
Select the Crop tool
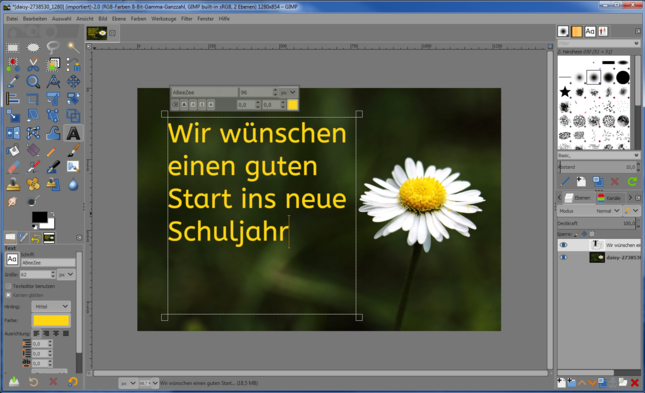33,99
